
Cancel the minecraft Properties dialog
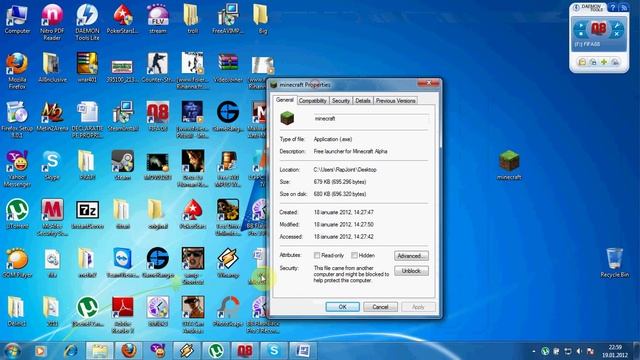click(x=380, y=307)
